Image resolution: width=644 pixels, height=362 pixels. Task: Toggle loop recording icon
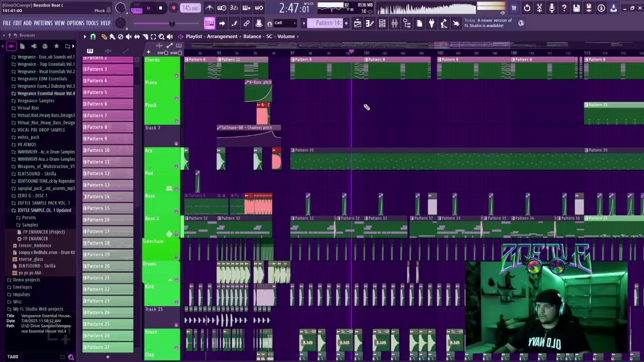(x=259, y=8)
